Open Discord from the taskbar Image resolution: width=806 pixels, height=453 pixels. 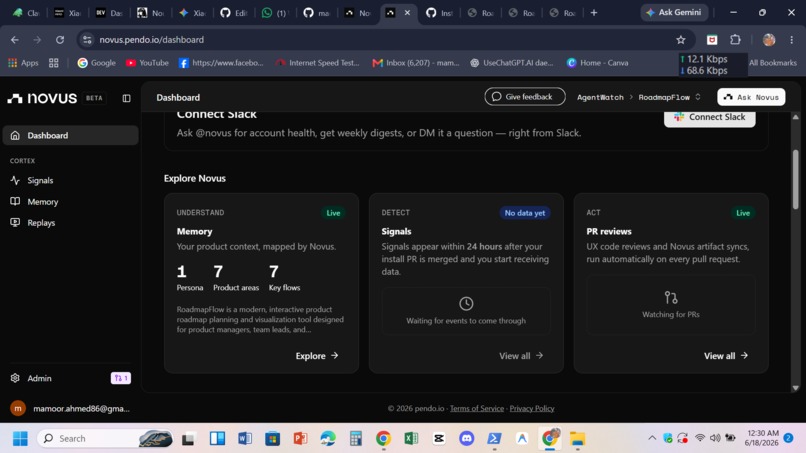[466, 439]
